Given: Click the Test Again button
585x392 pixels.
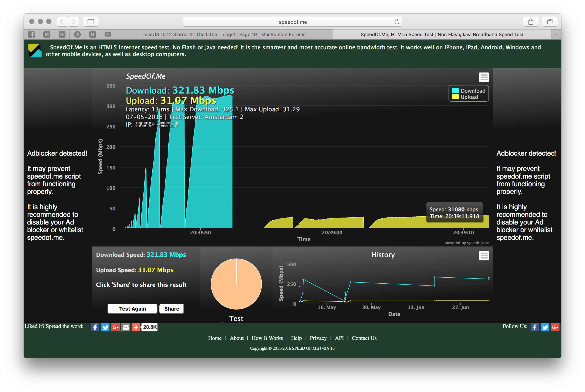Looking at the screenshot, I should [132, 308].
